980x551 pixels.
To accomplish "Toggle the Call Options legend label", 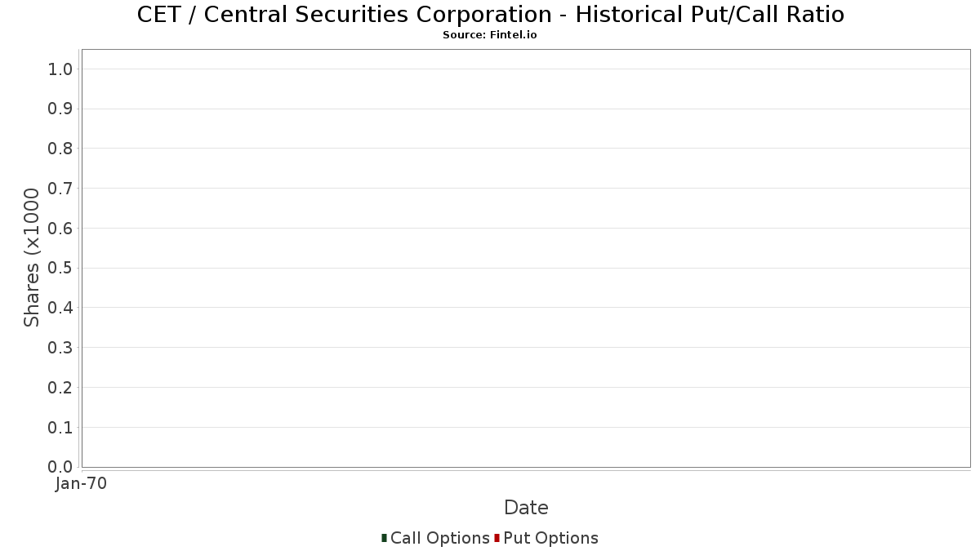I will [x=439, y=538].
